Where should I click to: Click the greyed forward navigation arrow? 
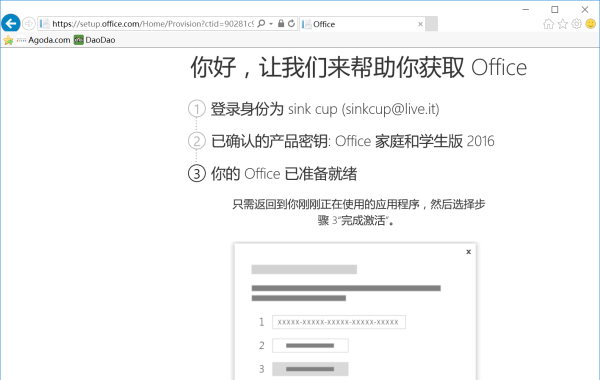tap(29, 24)
